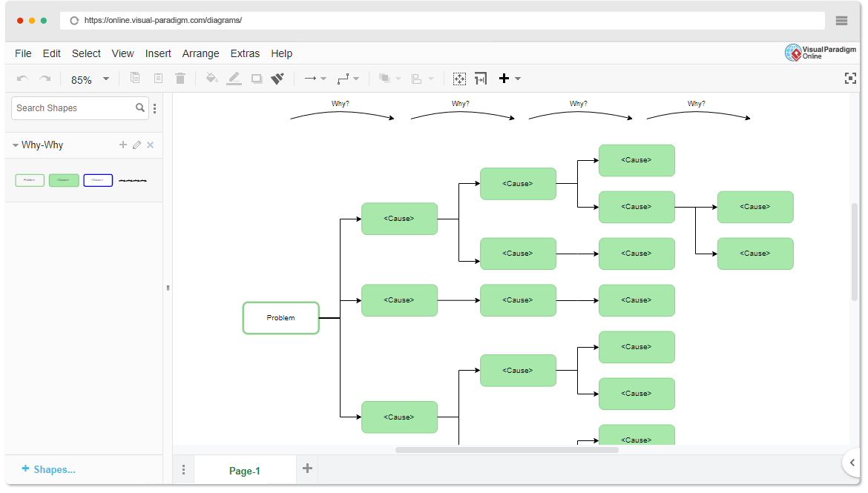Click the Visual Paradigm Online logo
The height and width of the screenshot is (493, 868).
click(x=821, y=53)
